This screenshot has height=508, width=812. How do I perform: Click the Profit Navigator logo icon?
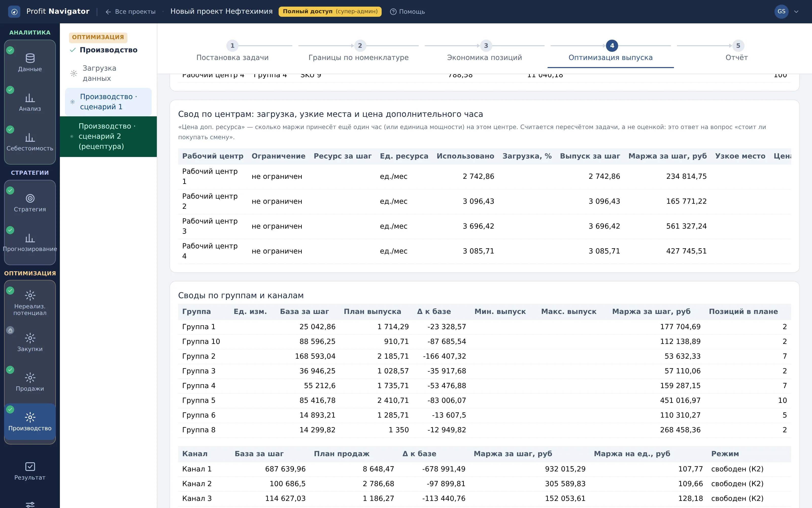[14, 12]
